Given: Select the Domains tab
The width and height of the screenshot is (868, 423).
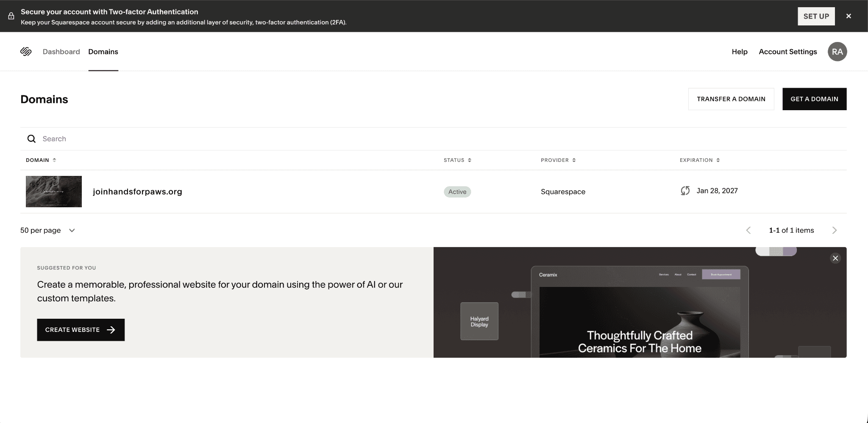Looking at the screenshot, I should [x=103, y=52].
